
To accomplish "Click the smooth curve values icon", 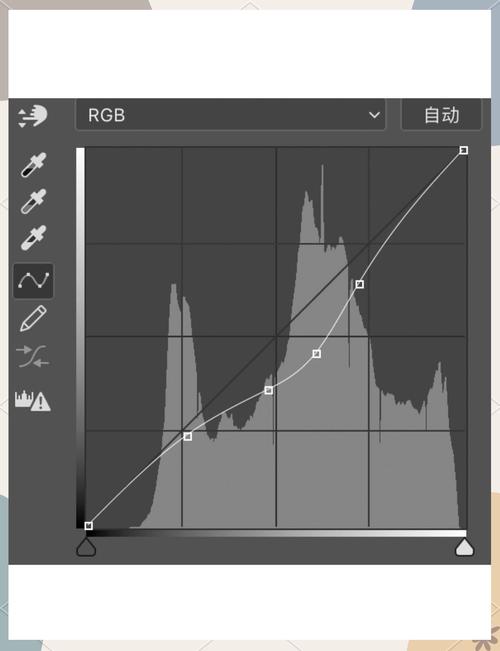I will (33, 356).
